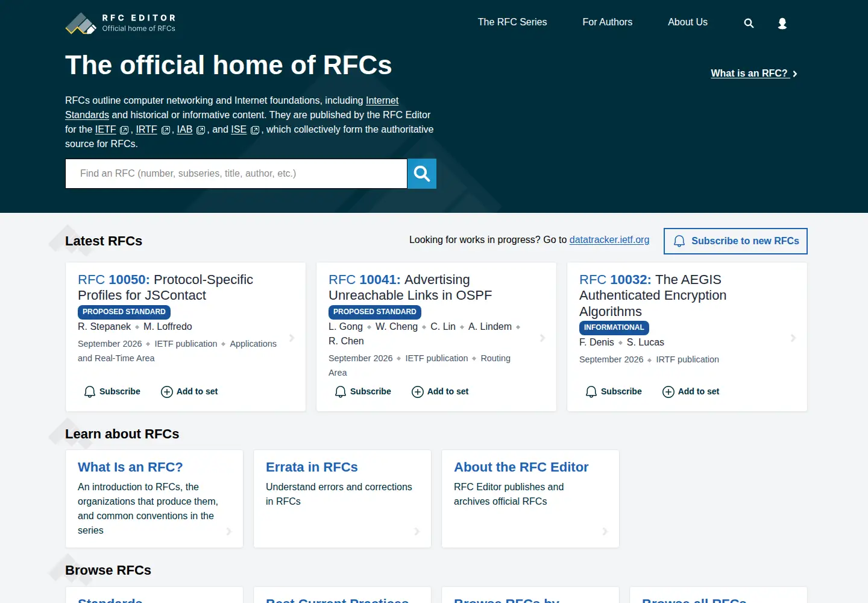Open the For Authors menu

coord(608,22)
